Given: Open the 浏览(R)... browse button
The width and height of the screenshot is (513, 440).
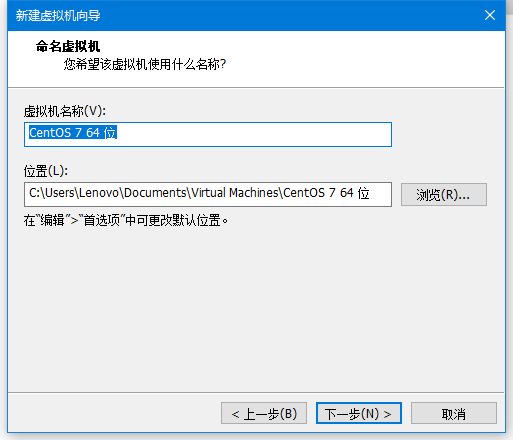Looking at the screenshot, I should (444, 194).
